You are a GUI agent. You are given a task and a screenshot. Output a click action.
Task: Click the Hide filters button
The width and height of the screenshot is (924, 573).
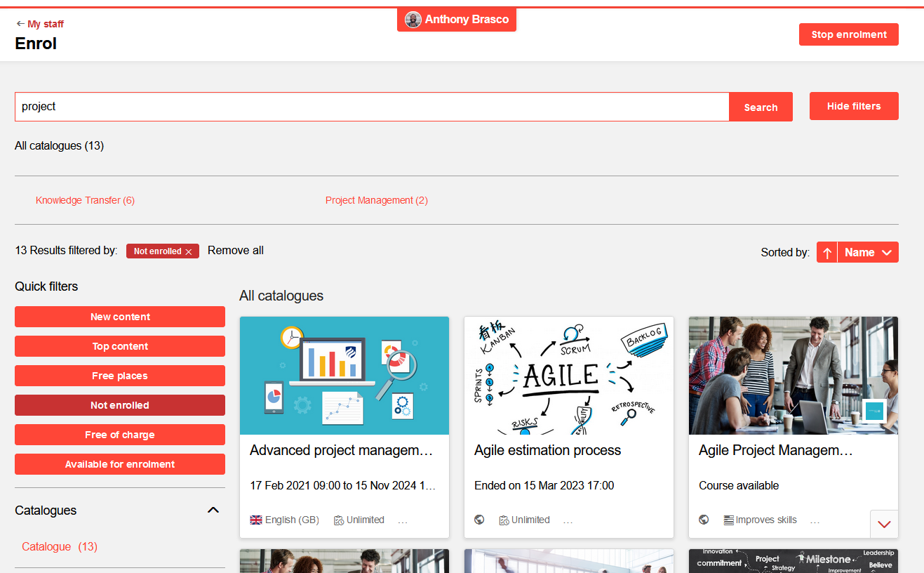pos(853,106)
